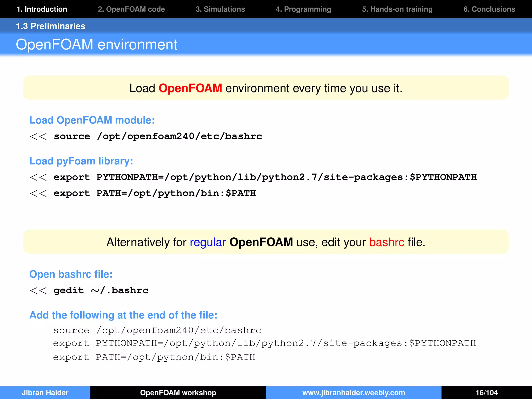Click the OpenFOAM environment slide title
The width and height of the screenshot is (532, 399).
click(97, 44)
